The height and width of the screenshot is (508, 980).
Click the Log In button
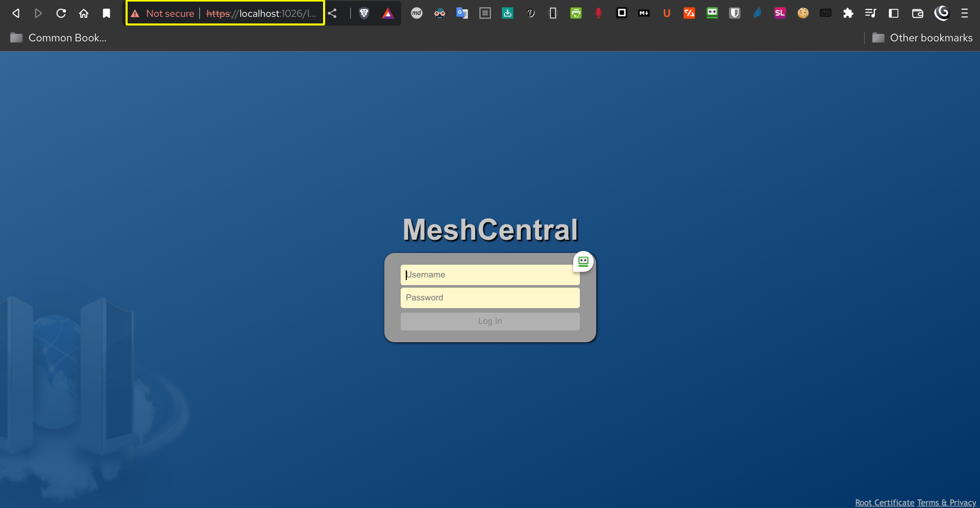490,321
